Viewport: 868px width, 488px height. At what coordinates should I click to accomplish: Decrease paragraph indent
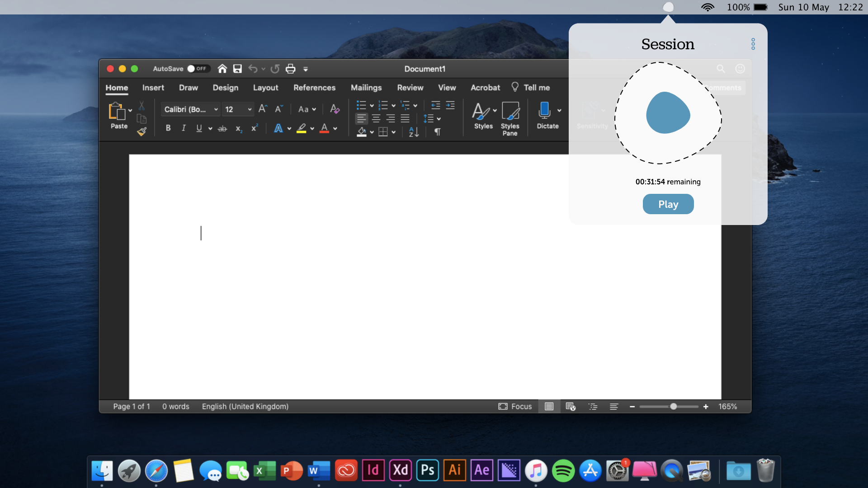[x=435, y=105]
